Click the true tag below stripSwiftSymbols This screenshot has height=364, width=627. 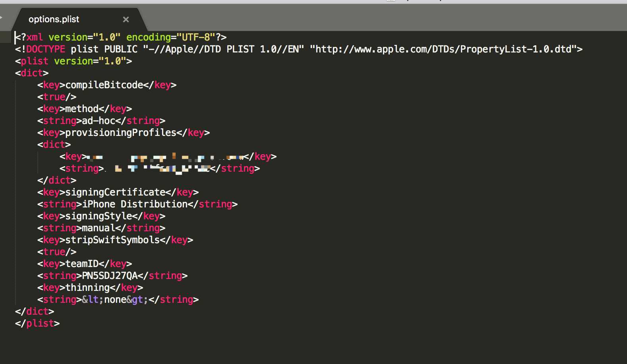pos(57,252)
